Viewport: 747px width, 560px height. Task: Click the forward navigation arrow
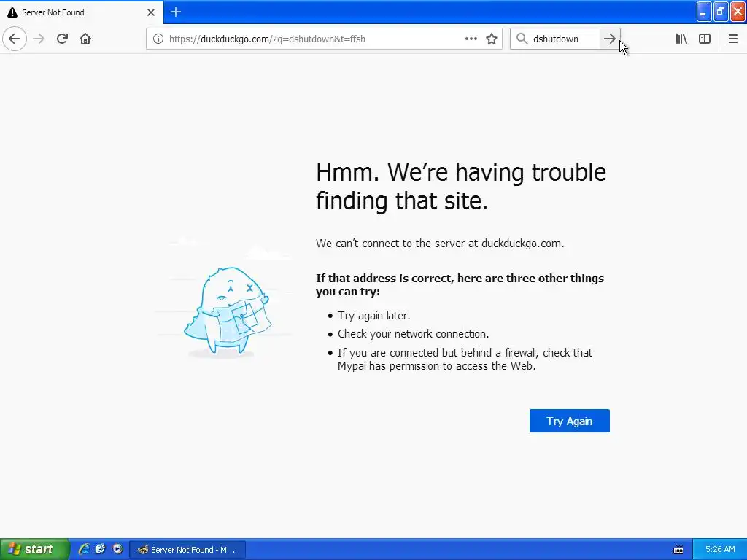39,39
